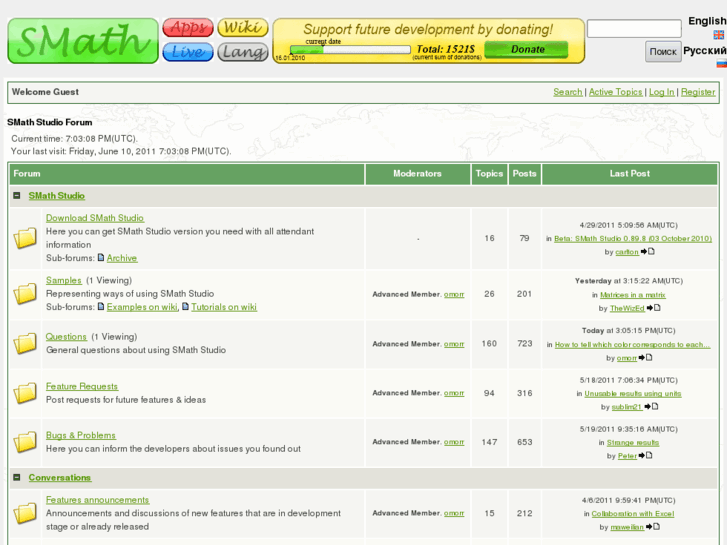Open the Download SMath Studio forum

[x=95, y=218]
